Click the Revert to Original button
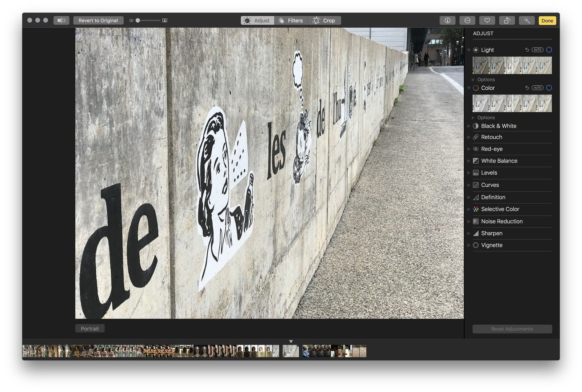 [x=98, y=21]
